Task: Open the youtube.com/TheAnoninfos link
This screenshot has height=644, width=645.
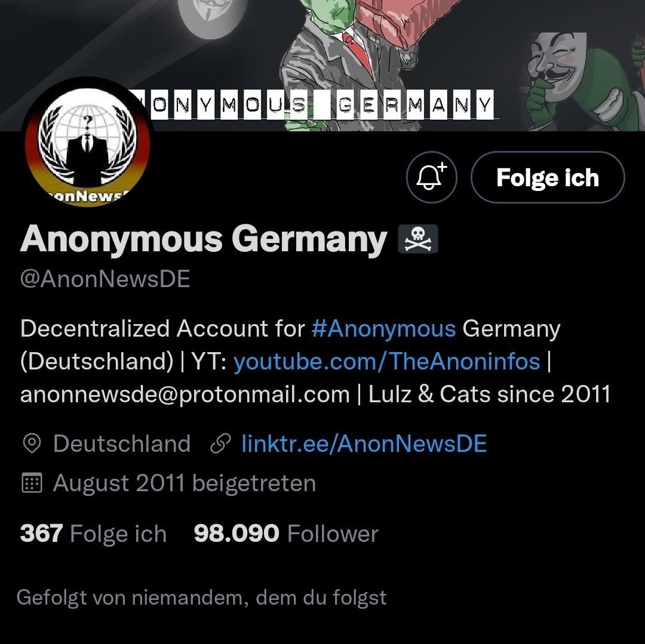Action: coord(386,361)
